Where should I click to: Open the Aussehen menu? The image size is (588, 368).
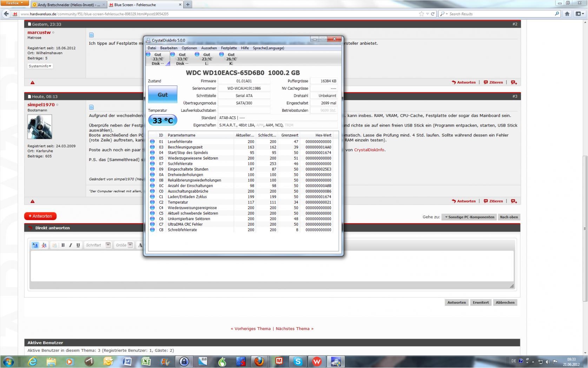[209, 48]
